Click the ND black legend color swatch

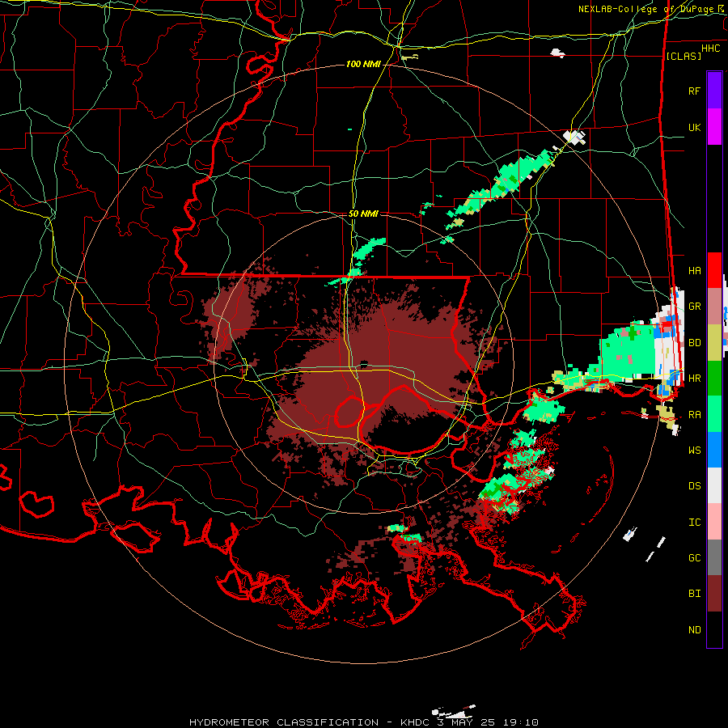(x=714, y=629)
